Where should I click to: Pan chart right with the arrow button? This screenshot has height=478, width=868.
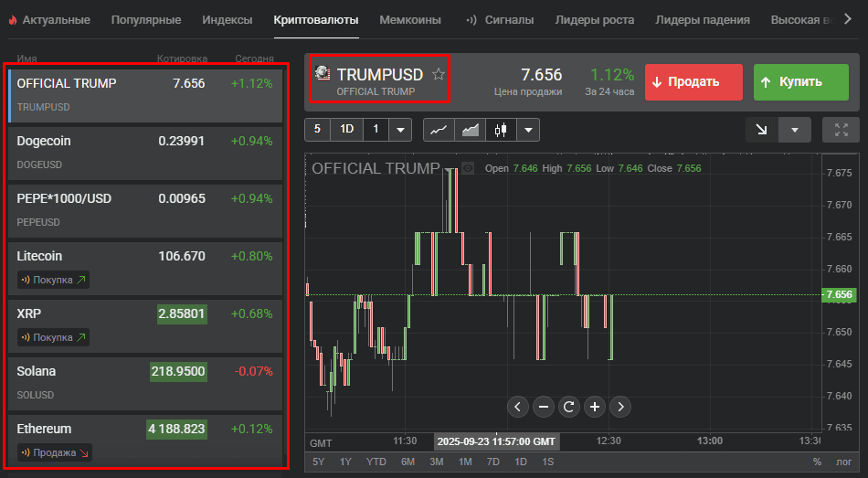click(x=620, y=407)
